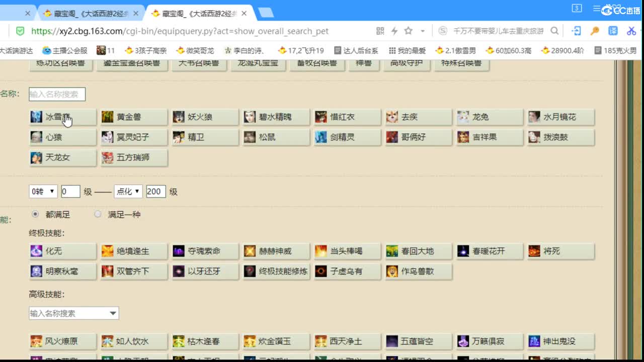Viewport: 644px width, 362px height.
Task: Select the 风火燎原 advanced skill
Action: coord(62,341)
